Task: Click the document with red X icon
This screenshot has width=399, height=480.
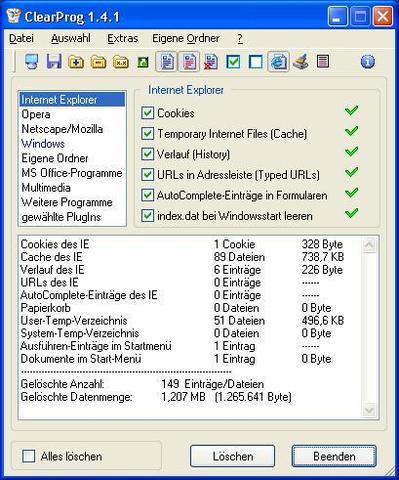Action: tap(211, 62)
